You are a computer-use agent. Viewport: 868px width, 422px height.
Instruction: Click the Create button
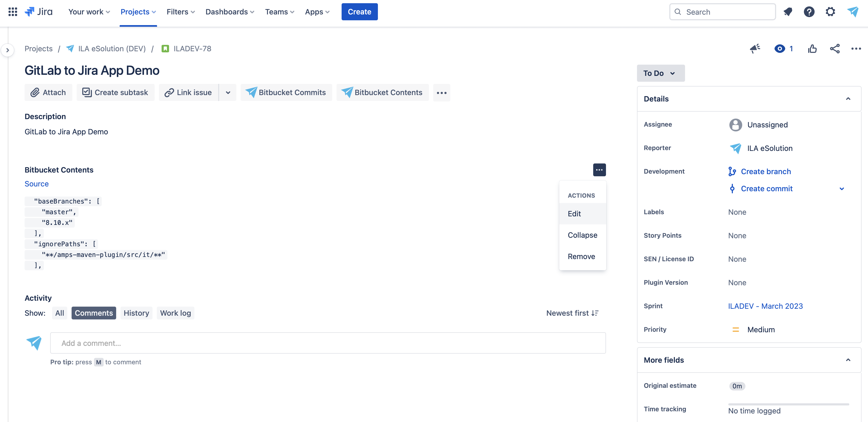point(359,12)
